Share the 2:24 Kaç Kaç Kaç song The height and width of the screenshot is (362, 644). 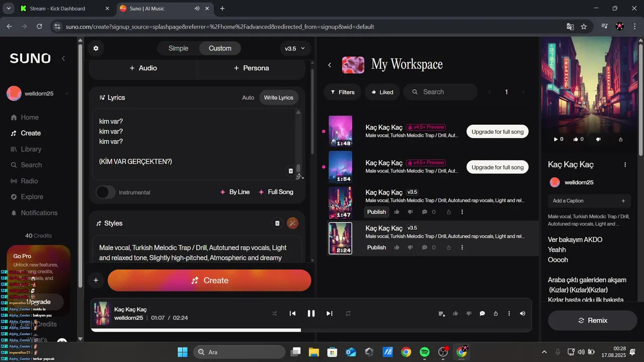449,247
